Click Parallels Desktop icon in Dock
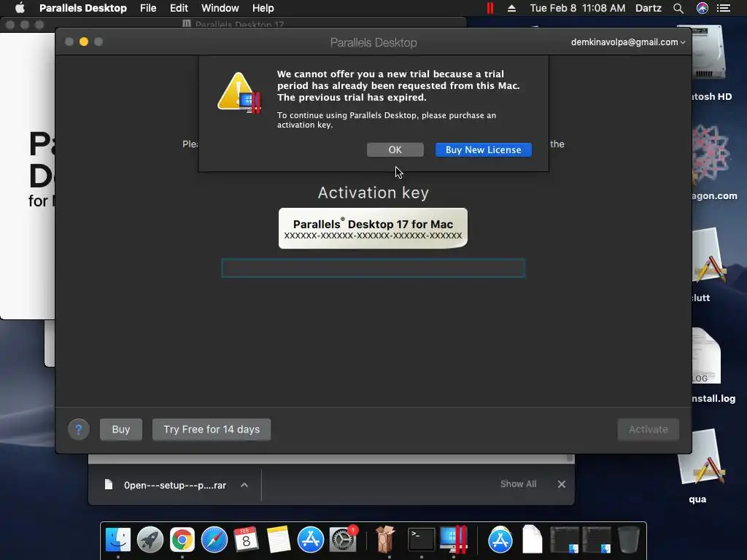Image resolution: width=747 pixels, height=560 pixels. coord(454,540)
